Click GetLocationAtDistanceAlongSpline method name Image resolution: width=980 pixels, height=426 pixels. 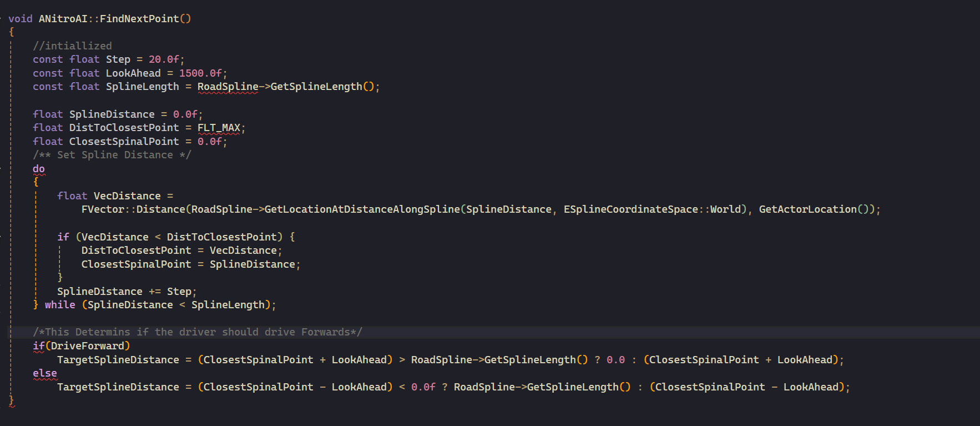(x=362, y=209)
